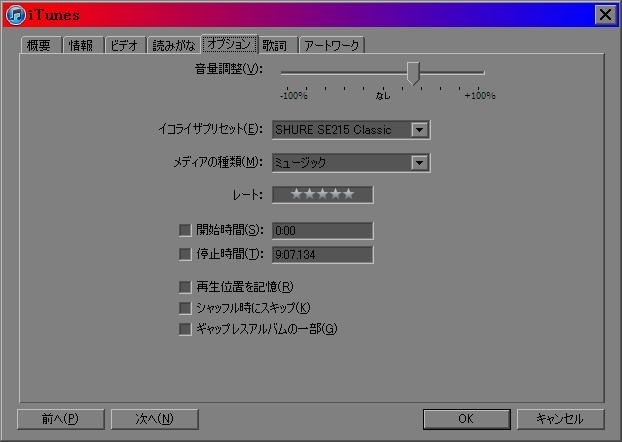Toggle 再生位置を記憶 checkbox
Viewport: 622px width, 442px height.
point(185,287)
